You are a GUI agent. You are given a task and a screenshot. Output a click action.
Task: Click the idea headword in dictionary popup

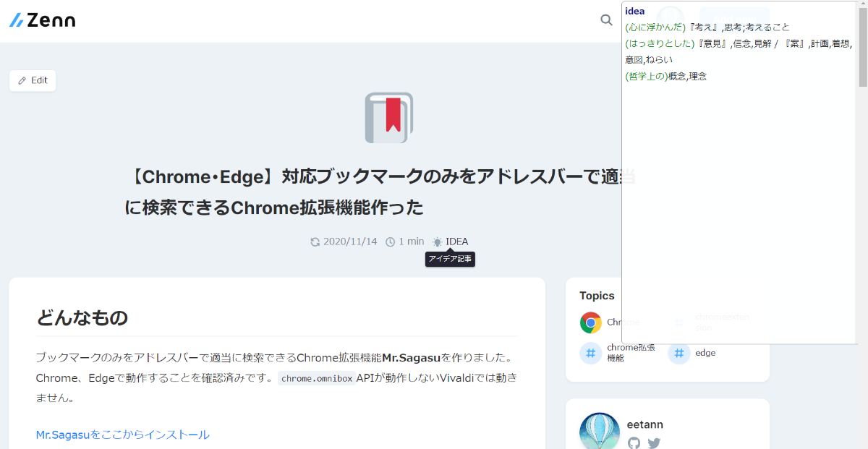pos(635,11)
